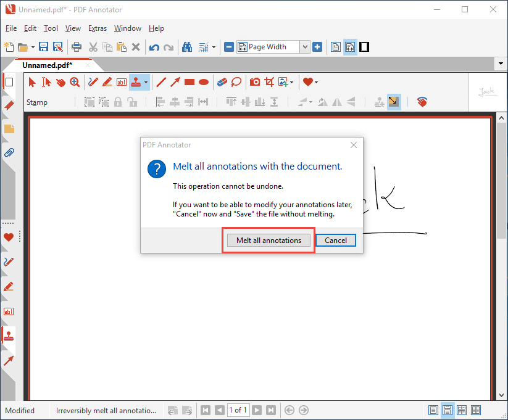Toggle the keep stamp size icon
The width and height of the screenshot is (508, 420).
coord(394,102)
